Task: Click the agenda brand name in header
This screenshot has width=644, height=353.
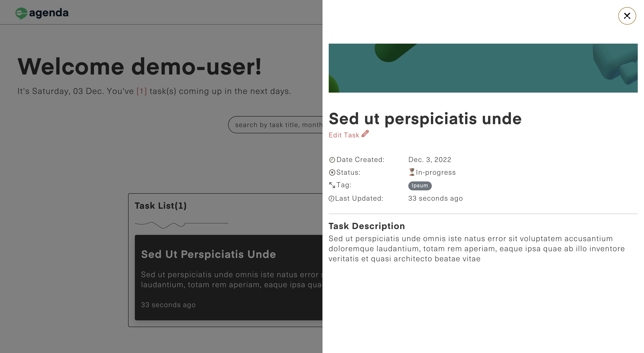Action: tap(49, 13)
